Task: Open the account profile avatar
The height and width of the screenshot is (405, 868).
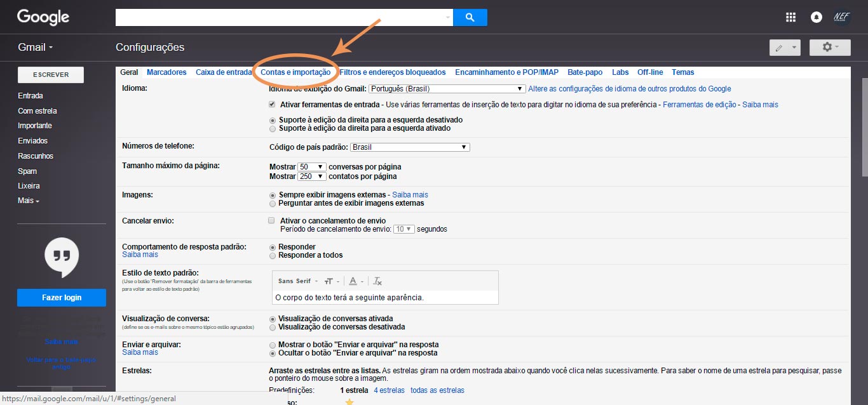Action: pos(842,17)
